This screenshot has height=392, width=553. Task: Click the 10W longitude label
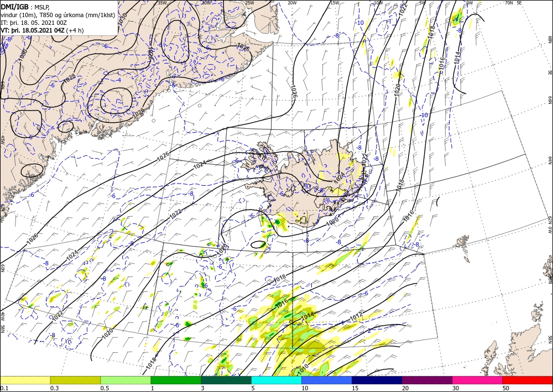coord(378,3)
